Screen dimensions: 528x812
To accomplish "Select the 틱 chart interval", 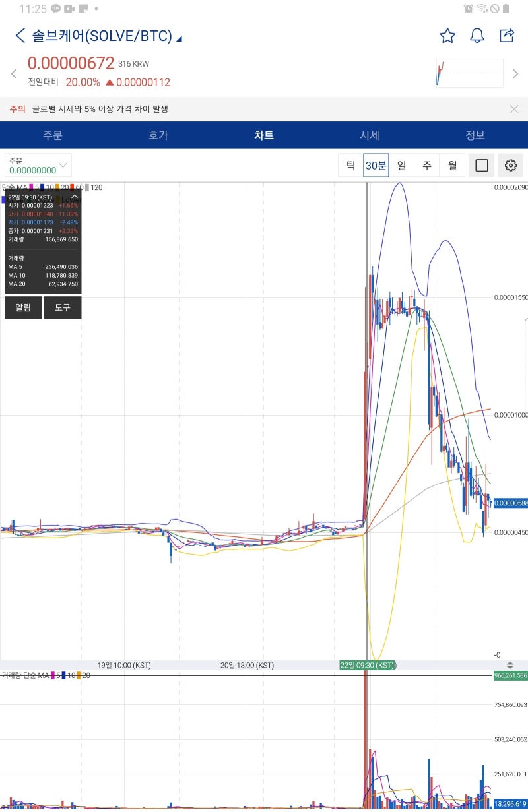I will coord(350,166).
